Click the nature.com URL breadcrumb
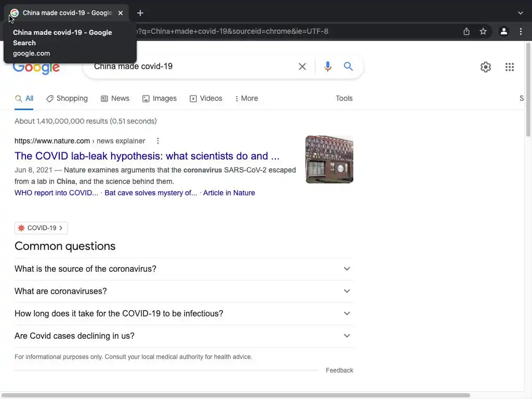Image resolution: width=532 pixels, height=399 pixels. 79,141
